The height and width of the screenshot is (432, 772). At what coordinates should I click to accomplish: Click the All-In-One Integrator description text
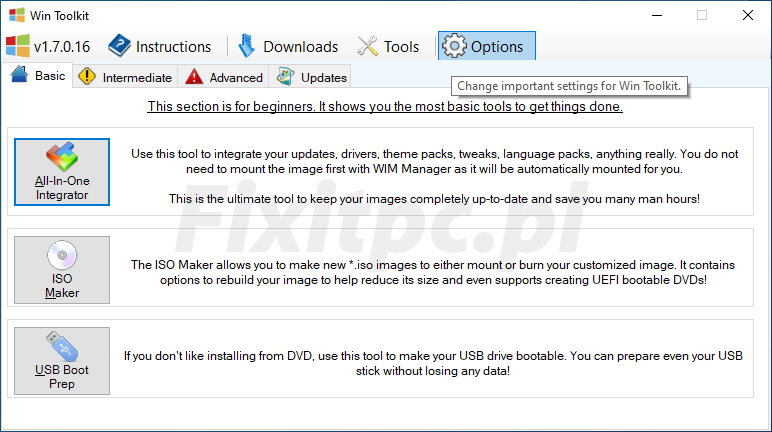pos(434,176)
